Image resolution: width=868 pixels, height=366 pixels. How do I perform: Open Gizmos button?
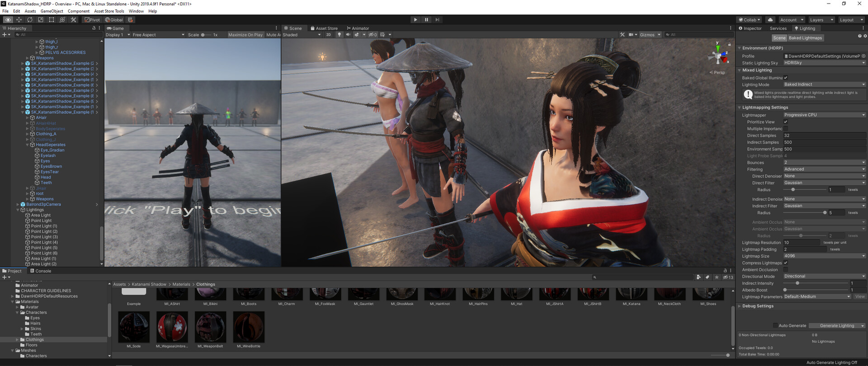point(647,35)
